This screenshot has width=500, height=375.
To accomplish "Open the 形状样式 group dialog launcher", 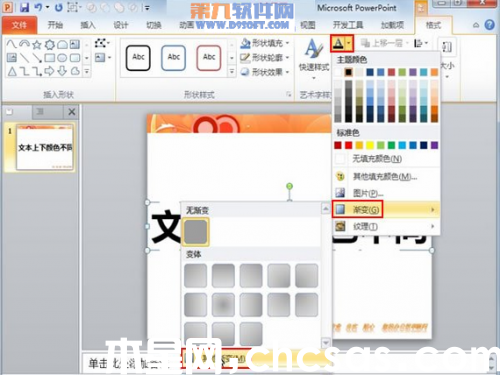I will (x=289, y=95).
